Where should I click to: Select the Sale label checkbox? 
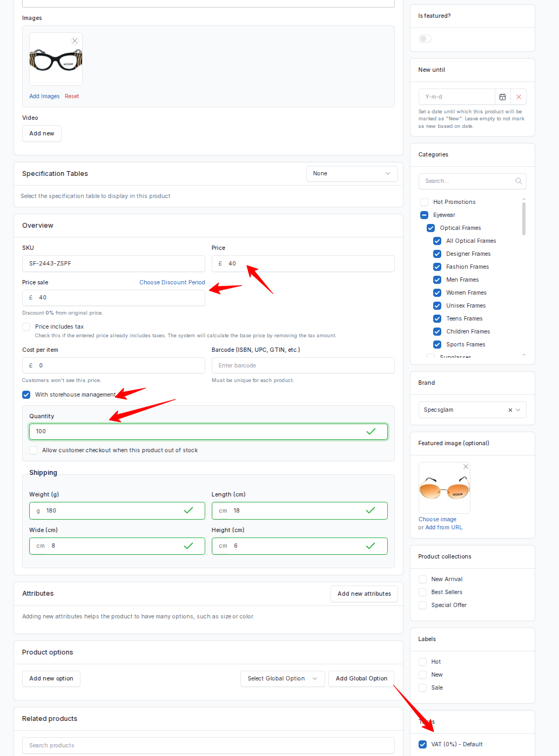tap(423, 687)
